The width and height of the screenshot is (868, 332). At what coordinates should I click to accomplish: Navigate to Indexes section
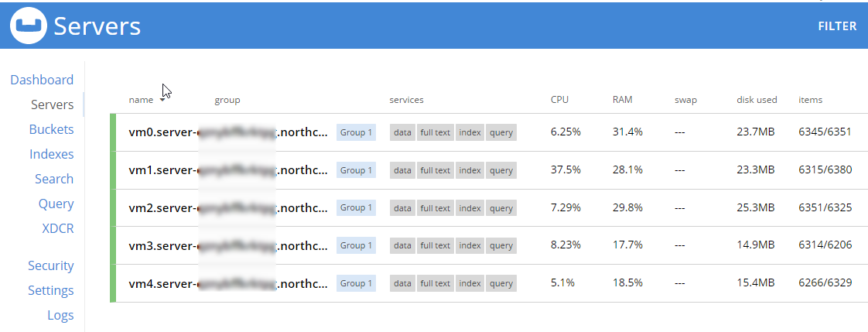52,154
